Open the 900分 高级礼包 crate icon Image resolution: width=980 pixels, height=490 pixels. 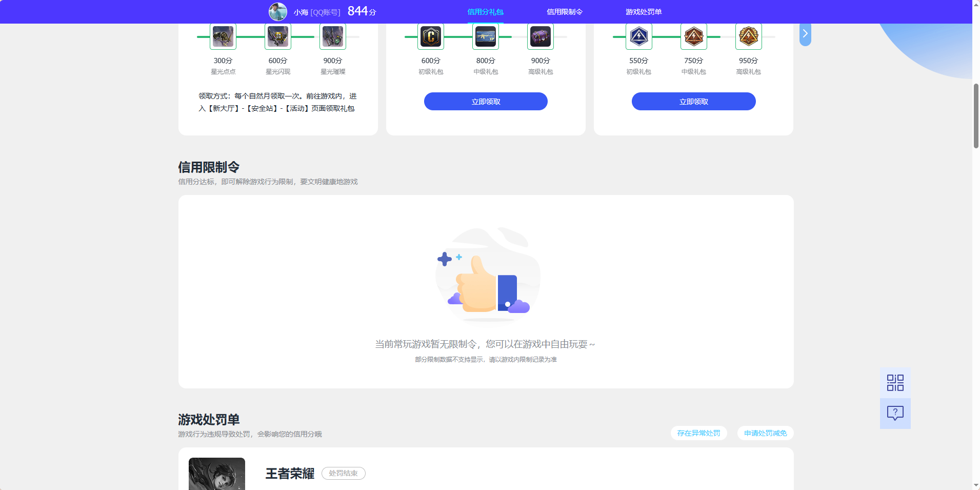(x=540, y=36)
